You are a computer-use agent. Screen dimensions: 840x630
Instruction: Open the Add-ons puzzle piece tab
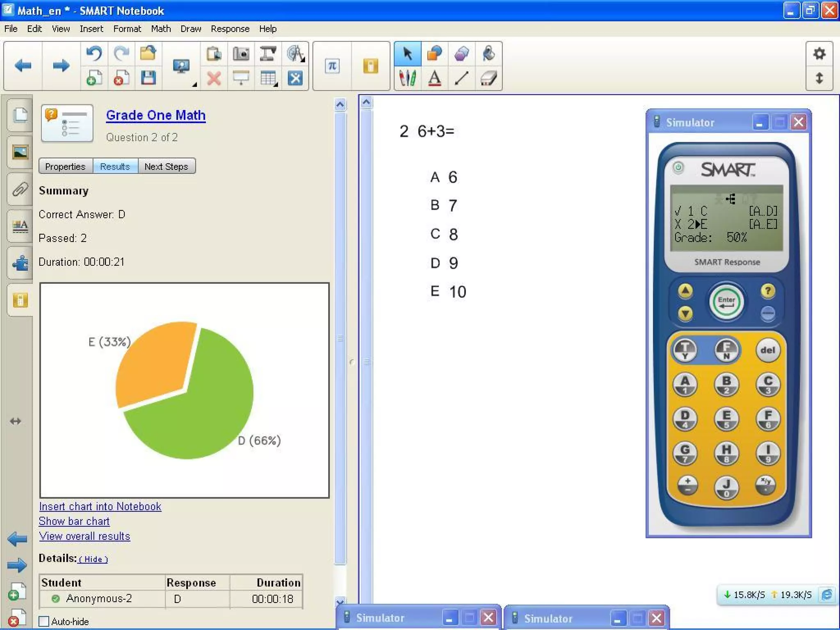pyautogui.click(x=20, y=263)
